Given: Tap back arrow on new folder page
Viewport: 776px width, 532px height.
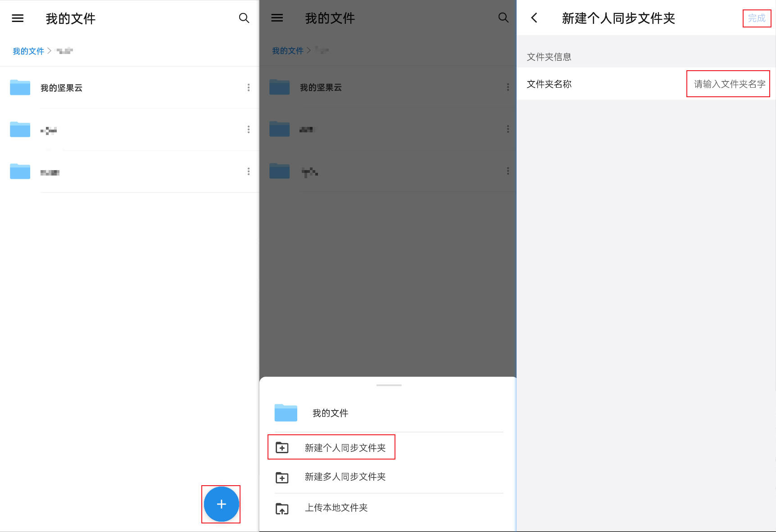Looking at the screenshot, I should (535, 18).
